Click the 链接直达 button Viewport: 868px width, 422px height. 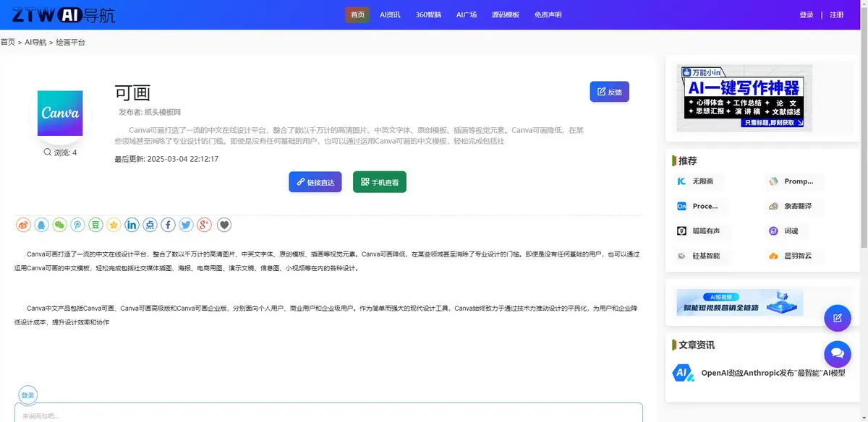tap(315, 182)
